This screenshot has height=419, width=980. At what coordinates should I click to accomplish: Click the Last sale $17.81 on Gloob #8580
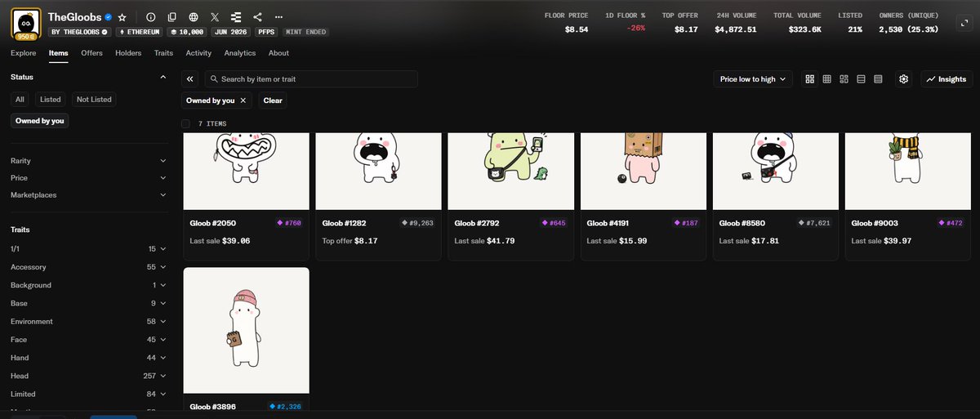tap(749, 241)
